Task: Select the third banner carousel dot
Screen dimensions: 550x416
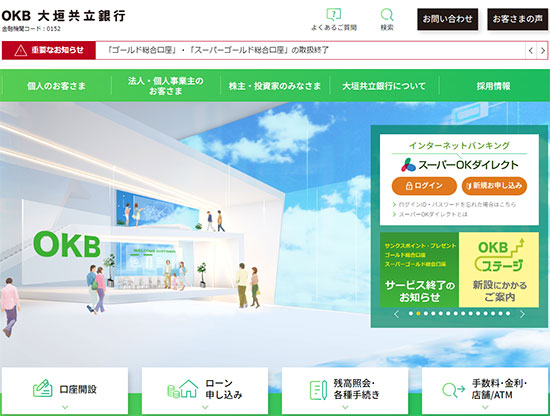Action: point(425,314)
